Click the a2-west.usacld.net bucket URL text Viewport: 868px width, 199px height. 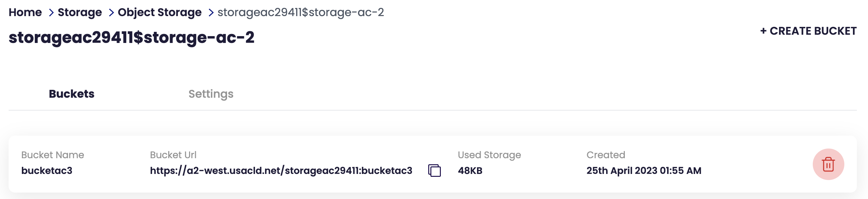(x=281, y=171)
